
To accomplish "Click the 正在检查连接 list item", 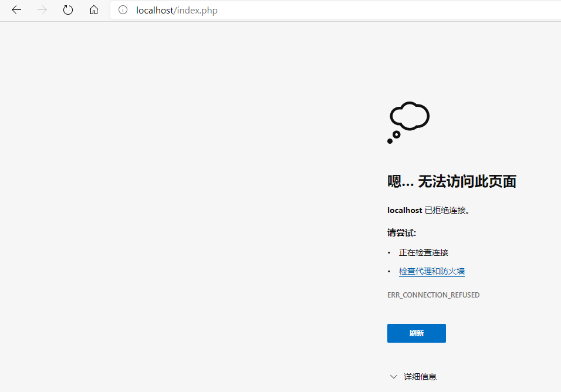I will [x=423, y=252].
